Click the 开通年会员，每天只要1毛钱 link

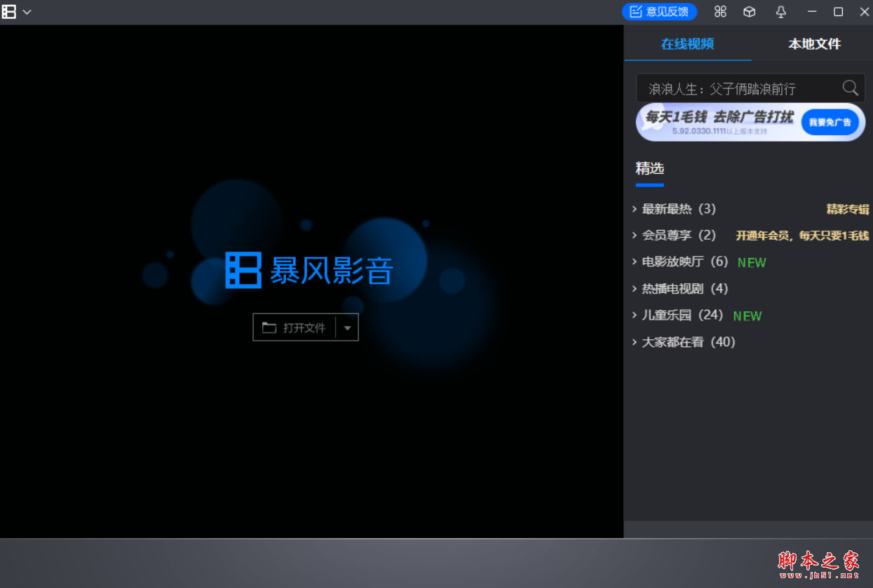coord(802,235)
